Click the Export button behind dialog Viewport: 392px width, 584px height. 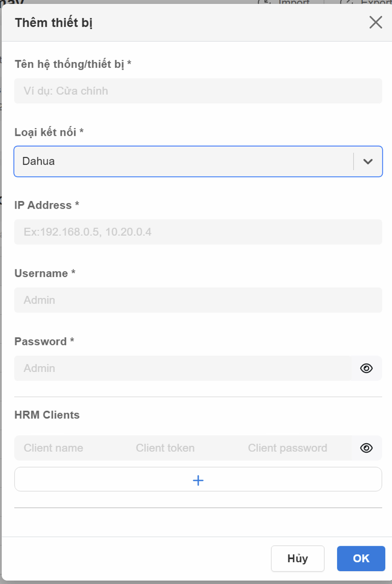[x=368, y=2]
